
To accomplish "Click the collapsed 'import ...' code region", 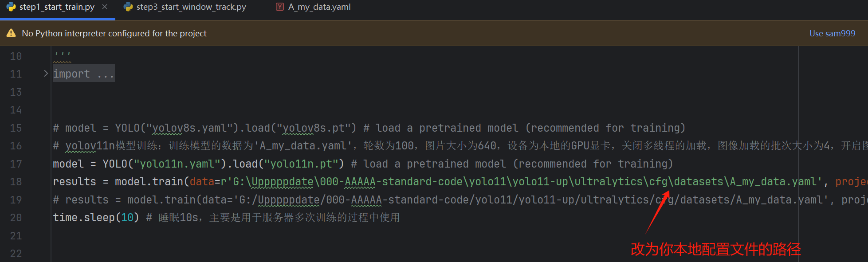I will tap(83, 74).
